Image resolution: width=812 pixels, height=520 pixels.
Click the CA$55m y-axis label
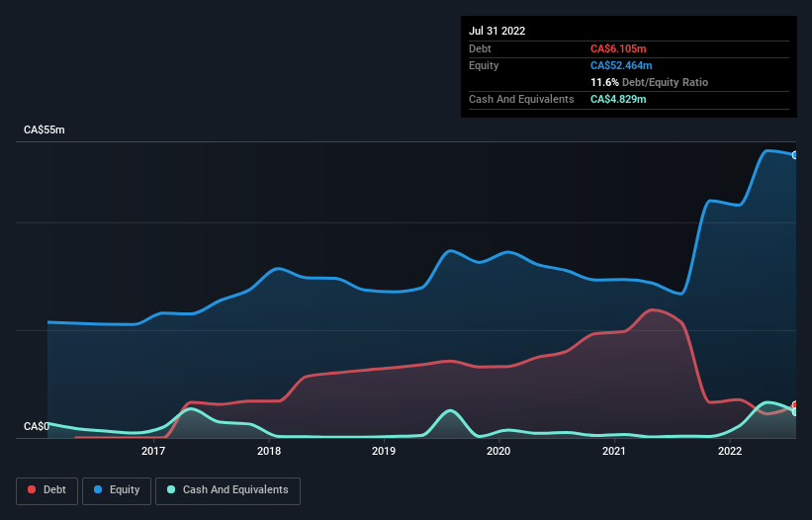coord(45,130)
